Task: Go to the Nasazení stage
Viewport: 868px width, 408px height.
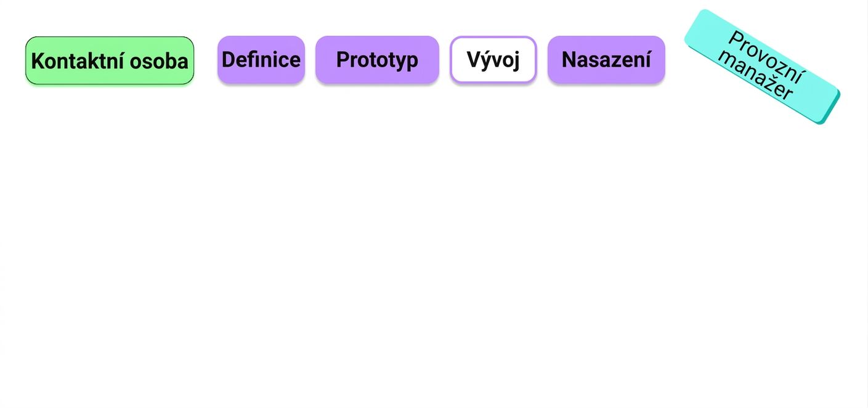Action: point(606,60)
